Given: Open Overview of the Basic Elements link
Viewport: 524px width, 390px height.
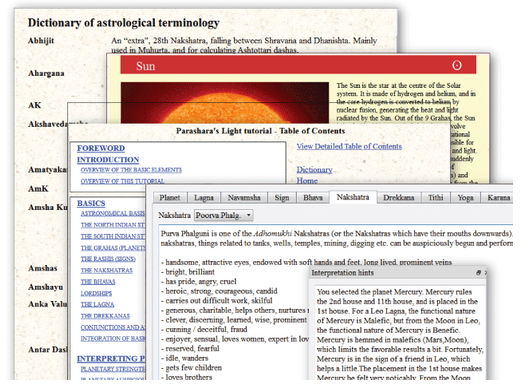Looking at the screenshot, I should 131,170.
